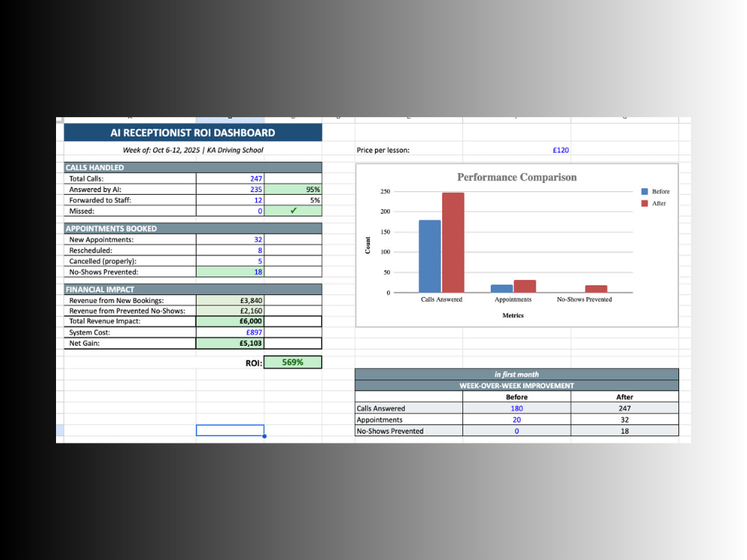Select the Revenue from New Bookings £3,840 cell
Screen dimensions: 747x560
point(230,300)
